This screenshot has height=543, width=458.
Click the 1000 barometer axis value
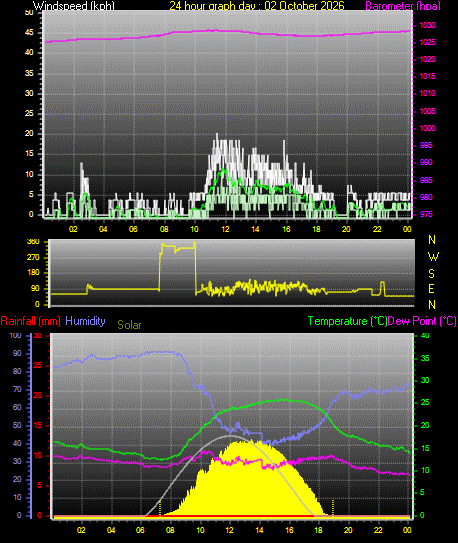point(428,128)
